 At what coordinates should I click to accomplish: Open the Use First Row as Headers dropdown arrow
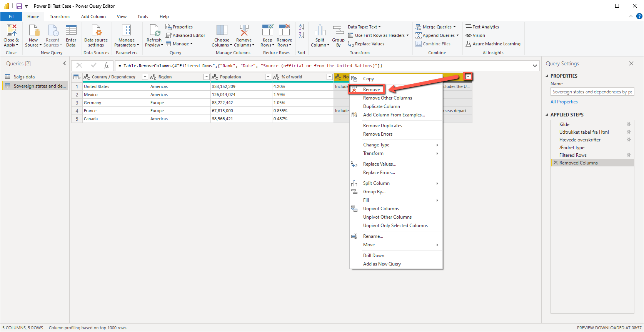tap(407, 35)
